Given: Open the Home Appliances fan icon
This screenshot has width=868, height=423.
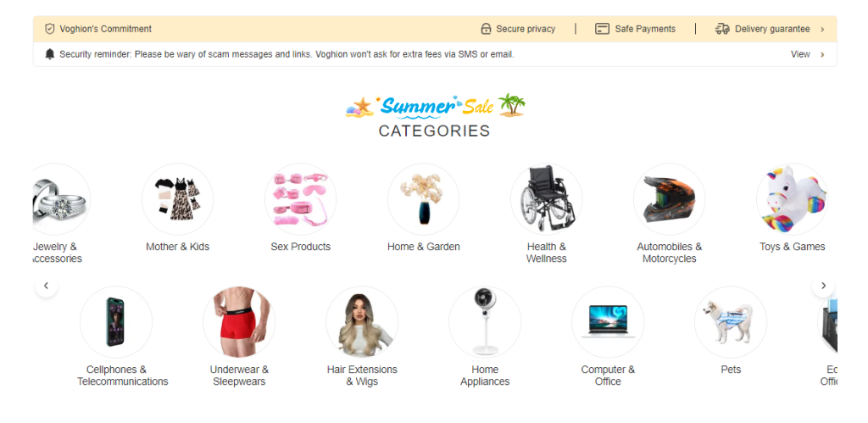Looking at the screenshot, I should (x=485, y=322).
